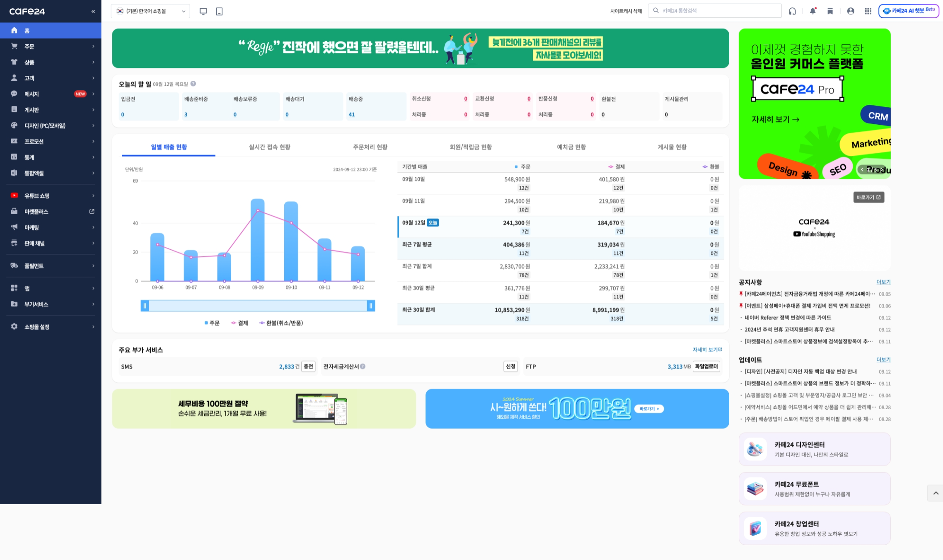
Task: Click the megaphone icon for 마케팅
Action: click(x=14, y=227)
